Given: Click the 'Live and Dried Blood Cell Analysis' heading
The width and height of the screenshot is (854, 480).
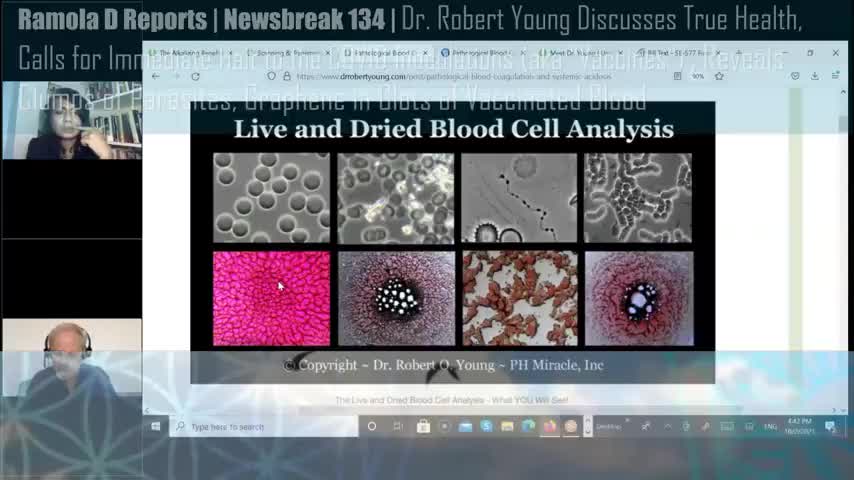Looking at the screenshot, I should pyautogui.click(x=454, y=129).
